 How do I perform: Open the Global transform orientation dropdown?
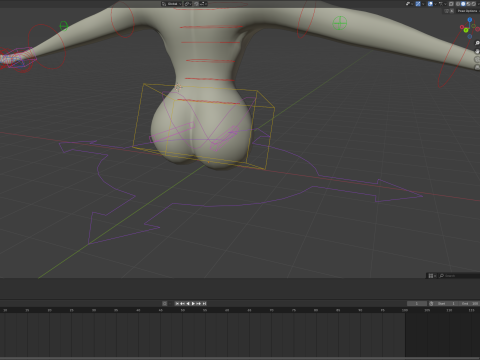tap(171, 4)
